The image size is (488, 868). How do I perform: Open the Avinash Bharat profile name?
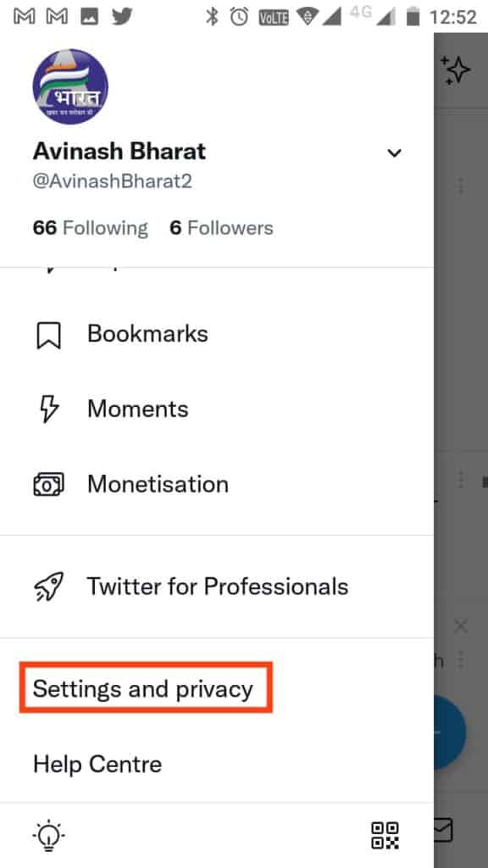(x=119, y=151)
